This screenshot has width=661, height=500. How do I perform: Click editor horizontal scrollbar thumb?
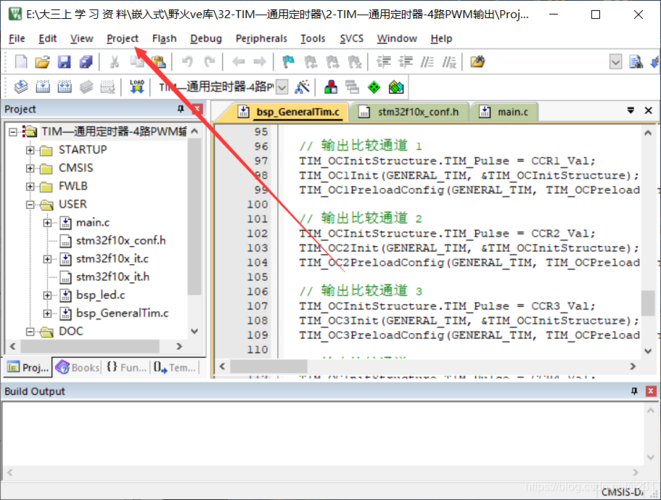click(268, 366)
